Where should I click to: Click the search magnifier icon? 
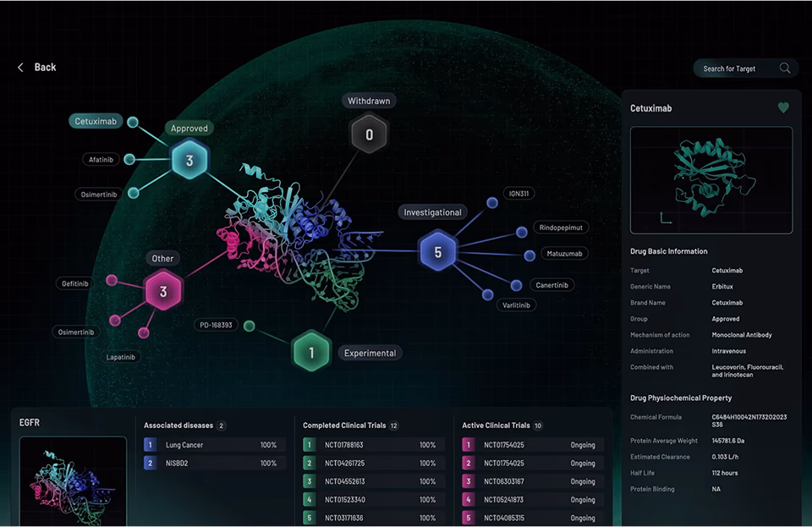(785, 69)
